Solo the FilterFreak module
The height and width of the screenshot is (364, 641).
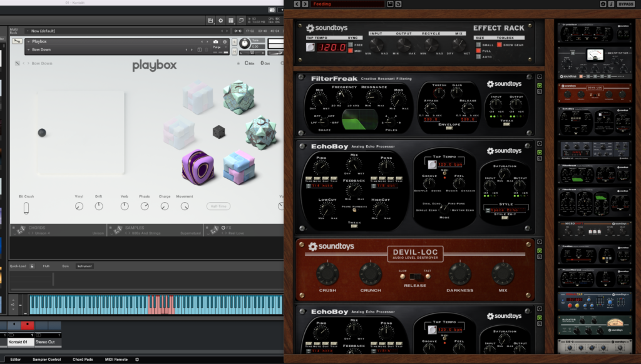540,91
